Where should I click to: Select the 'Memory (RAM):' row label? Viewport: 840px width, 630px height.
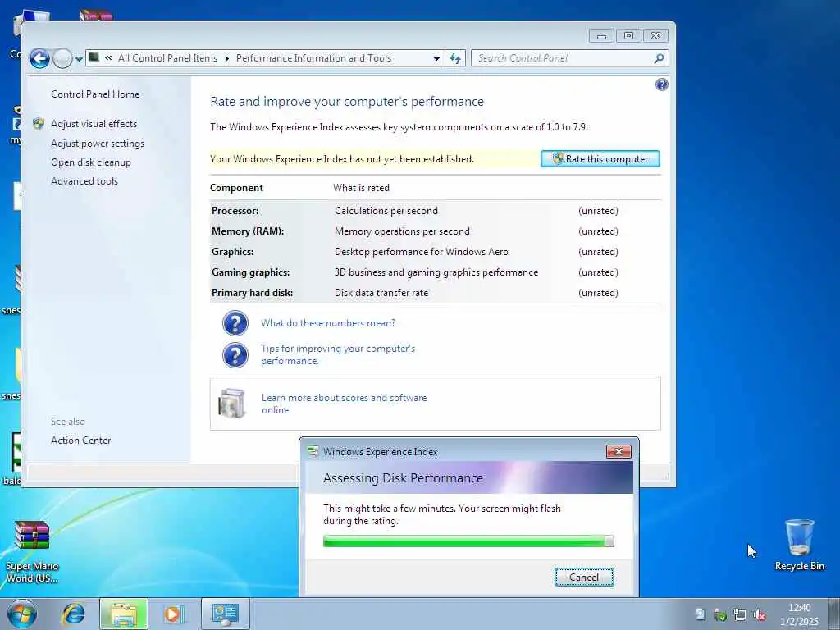(248, 231)
